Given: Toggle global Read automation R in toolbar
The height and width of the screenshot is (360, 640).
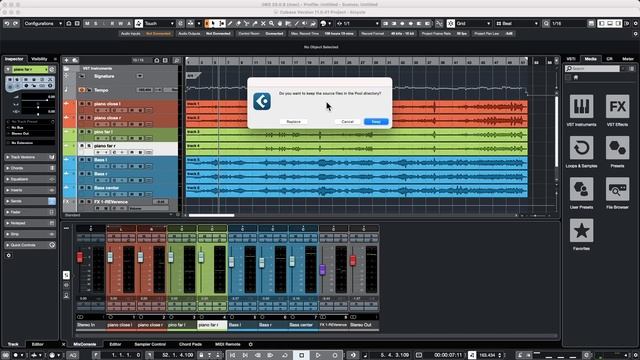Looking at the screenshot, I should coord(112,24).
